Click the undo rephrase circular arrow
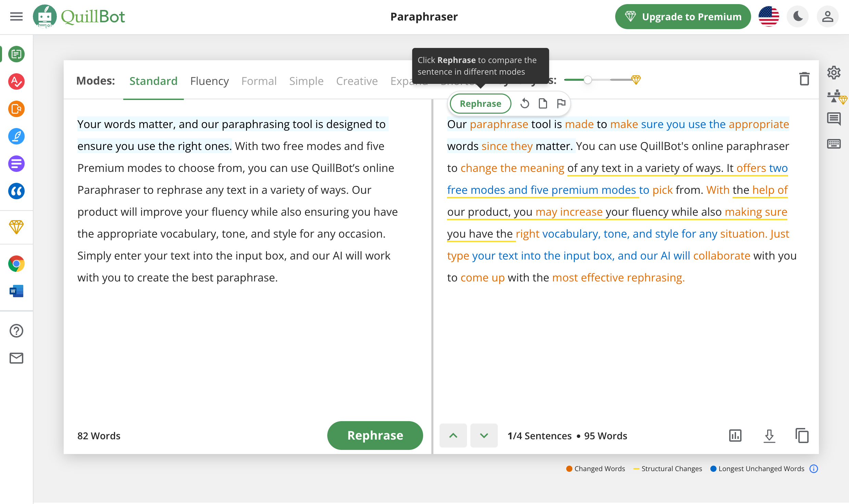The image size is (849, 504). click(x=525, y=103)
